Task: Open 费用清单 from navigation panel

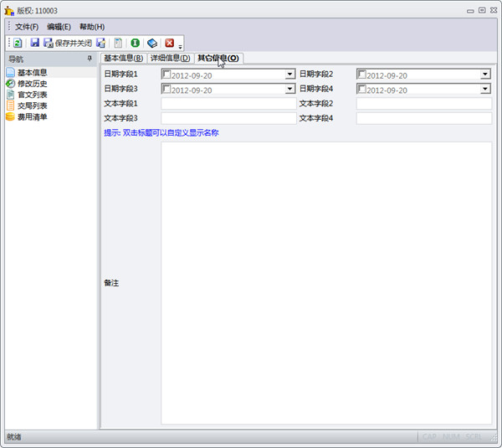Action: coord(32,116)
